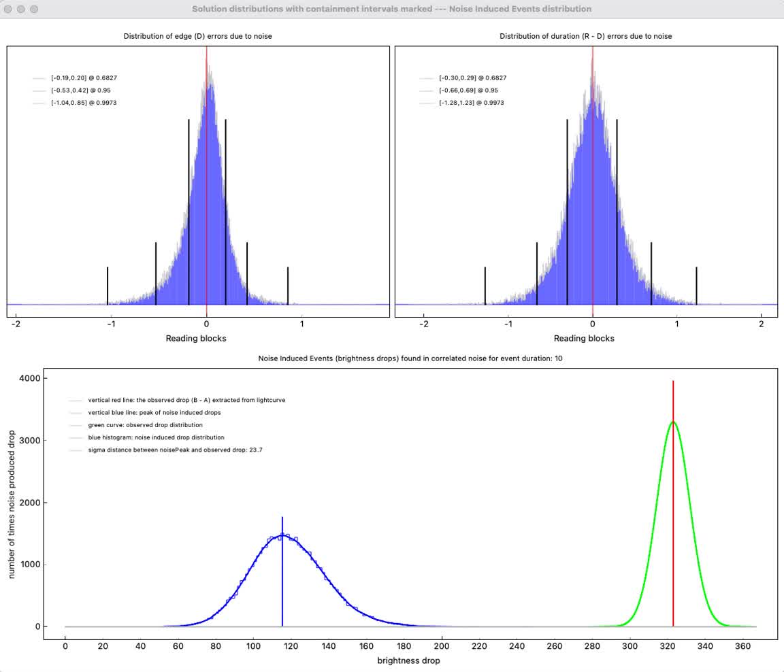Close the Solution distributions window
Image resolution: width=784 pixels, height=672 pixels.
click(10, 9)
